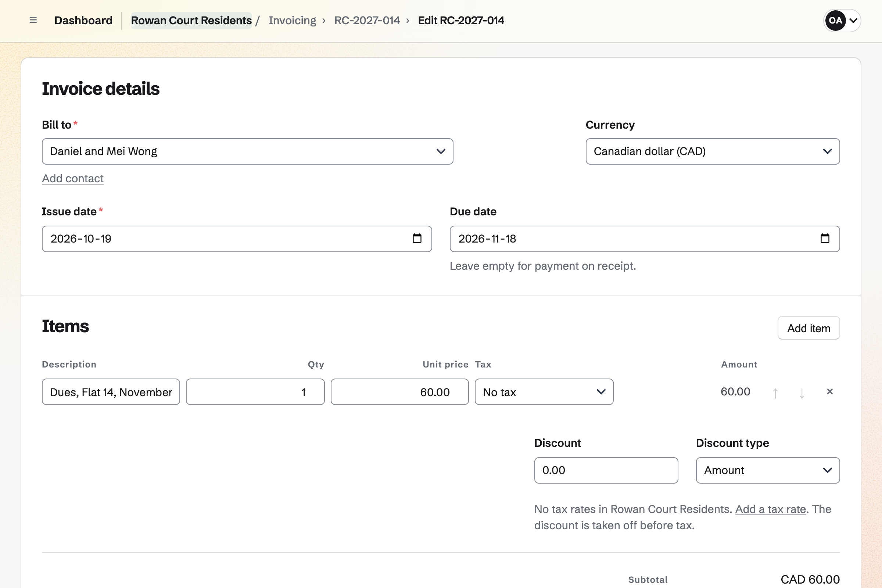Click the Leave empty for payment hint
Viewport: 882px width, 588px height.
[x=543, y=266]
